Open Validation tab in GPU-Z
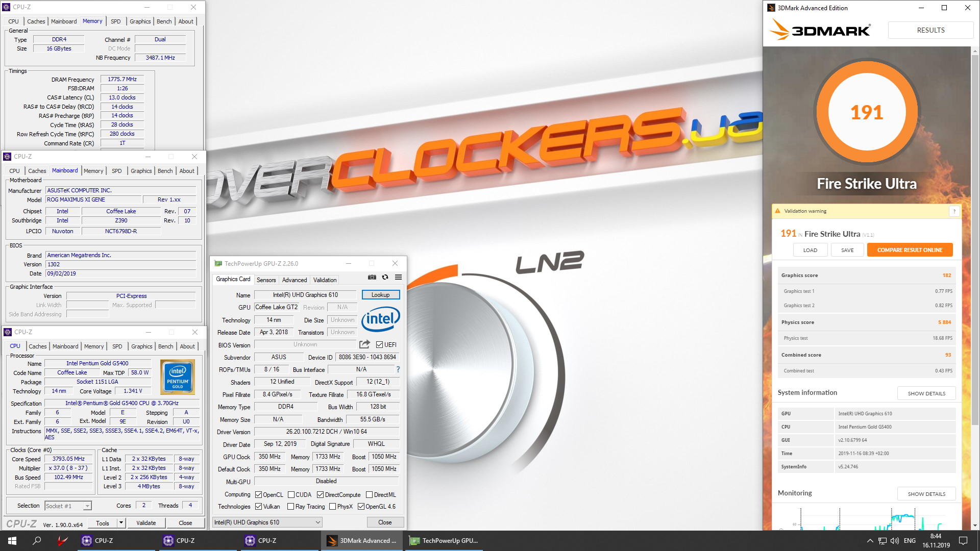 click(325, 280)
